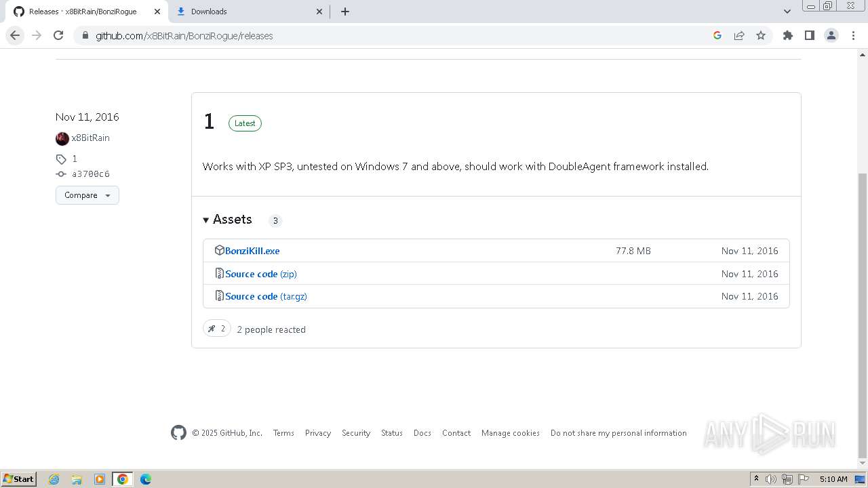Open the Privacy footer link
868x488 pixels.
(318, 433)
